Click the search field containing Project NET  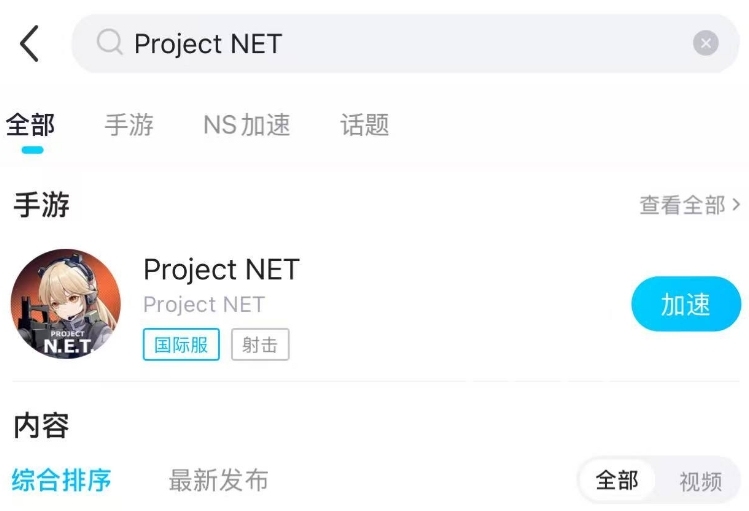400,43
